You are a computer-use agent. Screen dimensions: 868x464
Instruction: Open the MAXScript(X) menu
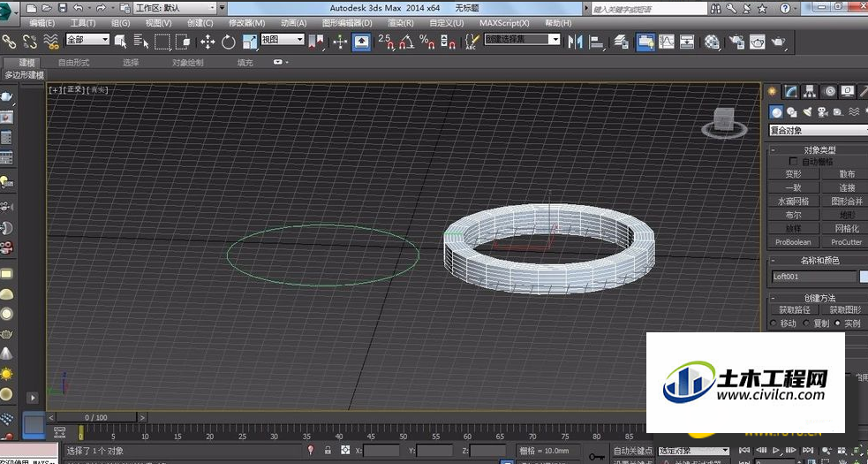point(504,23)
